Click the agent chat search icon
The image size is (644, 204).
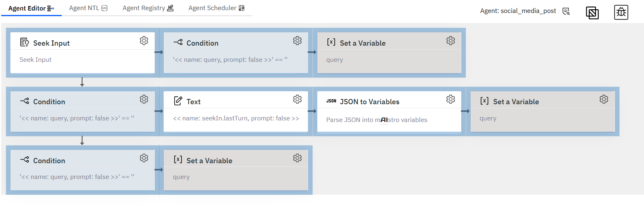click(x=566, y=11)
